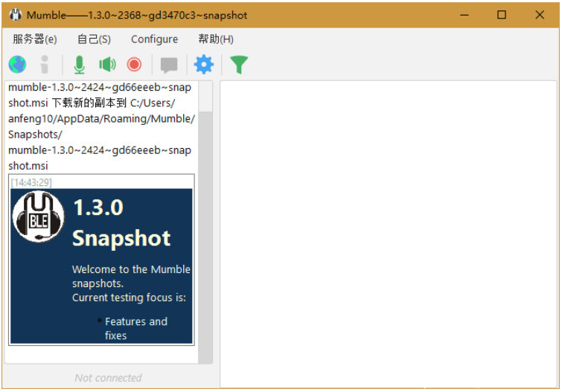The height and width of the screenshot is (392, 562).
Task: Click the 1.3.0 Snapshot welcome banner
Action: [101, 266]
